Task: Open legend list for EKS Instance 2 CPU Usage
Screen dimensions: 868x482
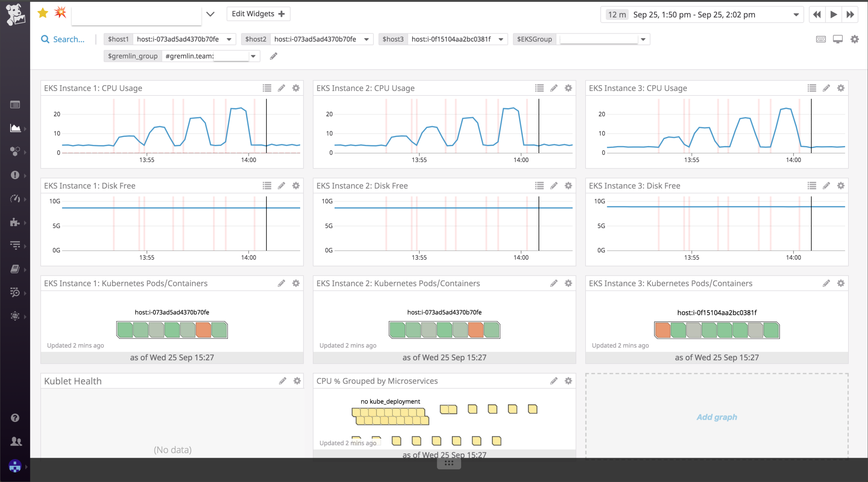Action: click(539, 88)
